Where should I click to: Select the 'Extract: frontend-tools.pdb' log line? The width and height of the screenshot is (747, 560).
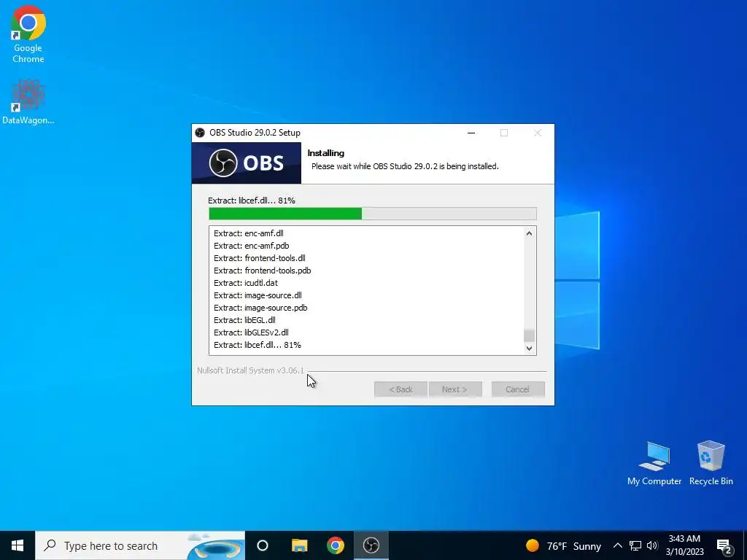[x=263, y=271]
